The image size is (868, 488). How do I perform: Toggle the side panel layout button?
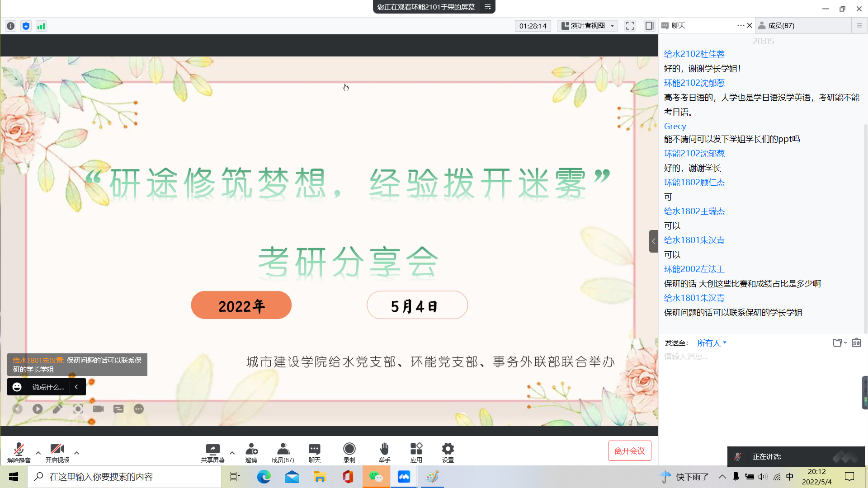649,26
